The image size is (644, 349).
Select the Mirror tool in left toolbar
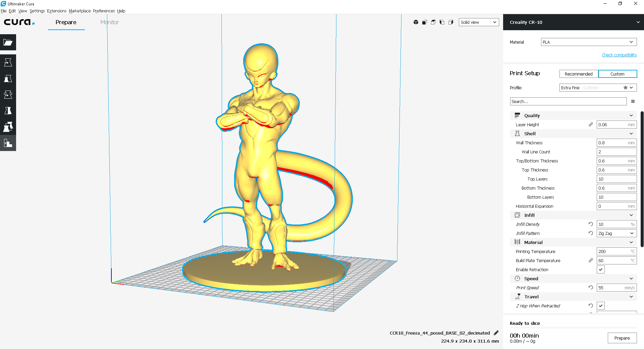tap(8, 111)
